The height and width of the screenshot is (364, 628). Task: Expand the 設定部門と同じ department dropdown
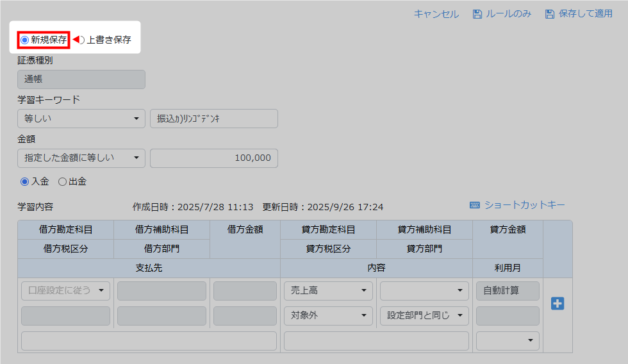click(x=424, y=315)
